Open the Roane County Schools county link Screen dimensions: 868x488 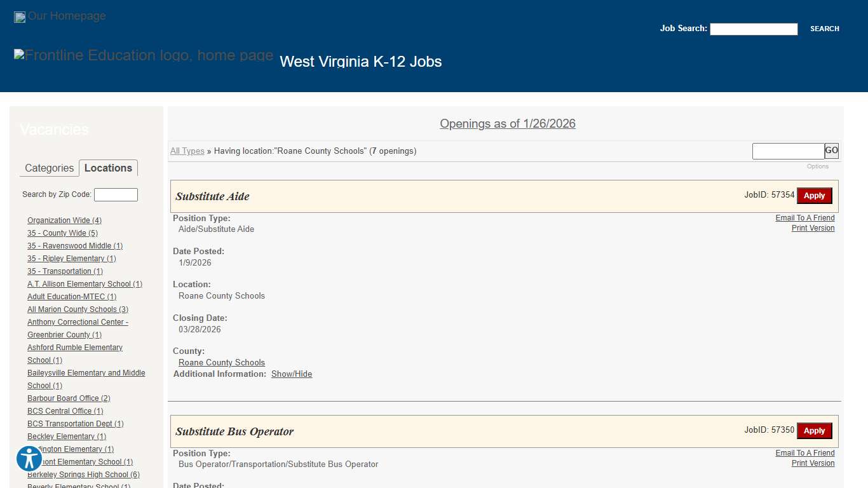pos(221,363)
